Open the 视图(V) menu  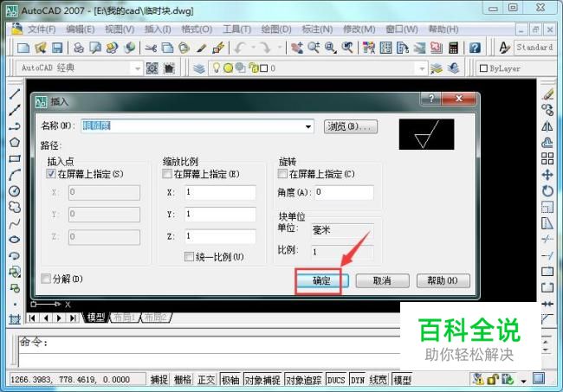[120, 29]
